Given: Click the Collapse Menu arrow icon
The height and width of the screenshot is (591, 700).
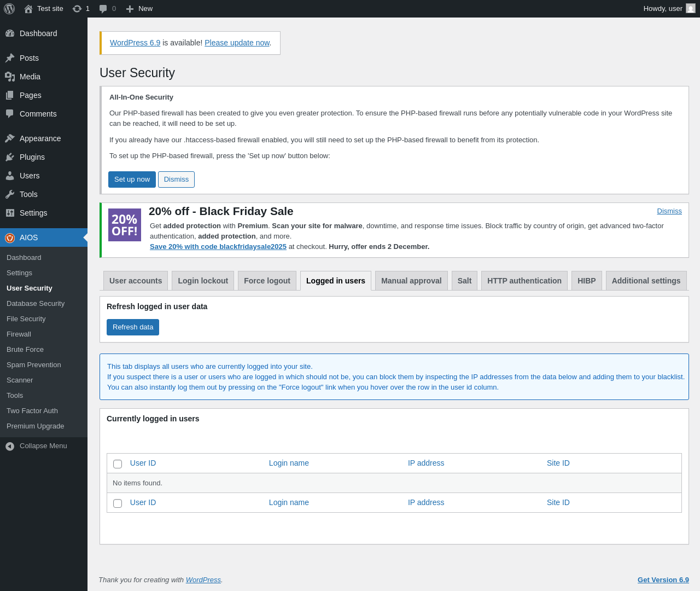Looking at the screenshot, I should tap(10, 447).
